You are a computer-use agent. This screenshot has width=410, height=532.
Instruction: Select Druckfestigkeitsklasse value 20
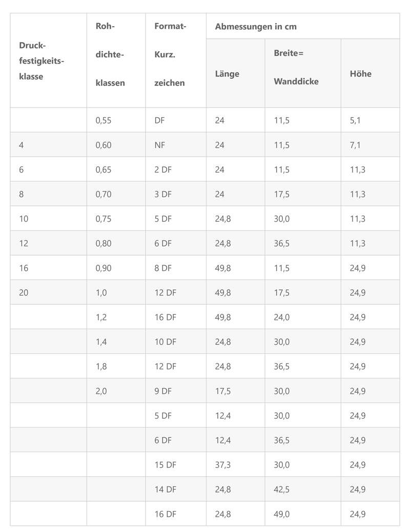(24, 292)
